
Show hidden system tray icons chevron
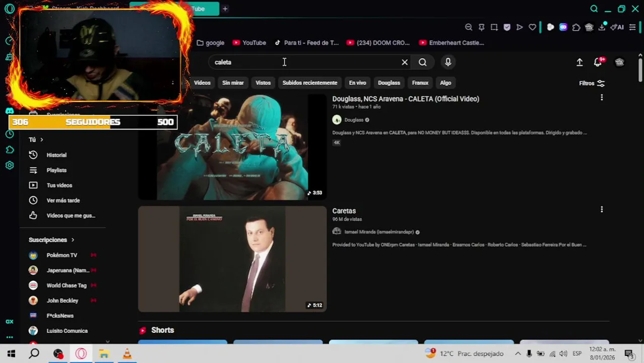(518, 353)
